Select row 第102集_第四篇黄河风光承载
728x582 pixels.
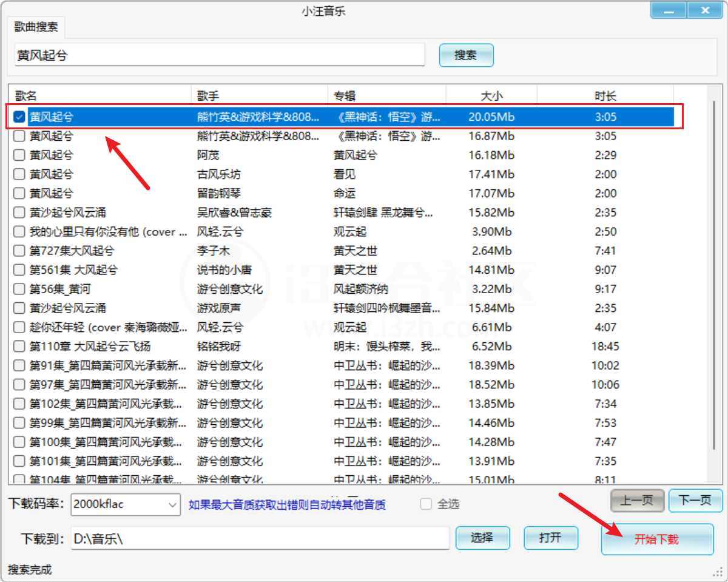pos(341,404)
